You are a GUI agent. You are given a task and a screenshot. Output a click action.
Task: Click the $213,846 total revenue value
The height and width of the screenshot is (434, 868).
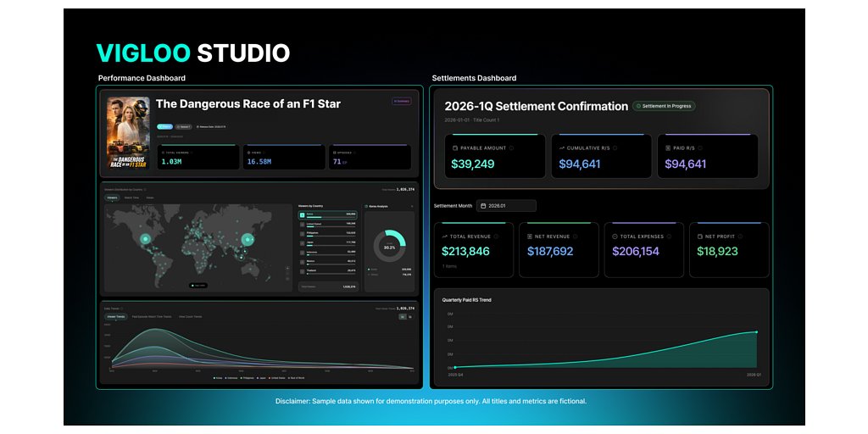465,251
